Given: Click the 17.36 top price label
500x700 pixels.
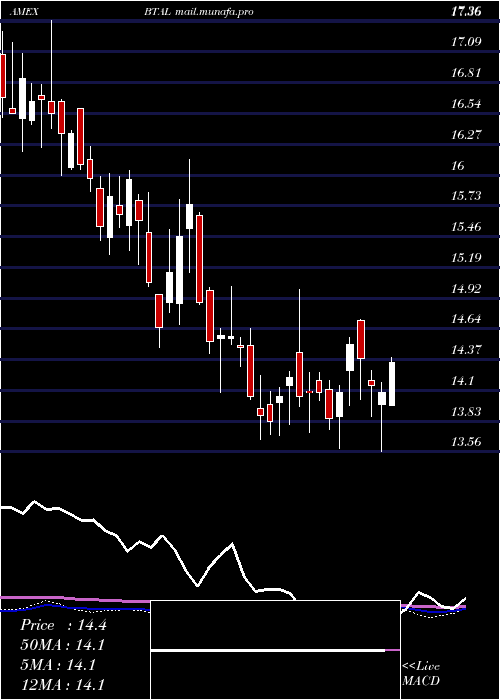Looking at the screenshot, I should (x=466, y=12).
